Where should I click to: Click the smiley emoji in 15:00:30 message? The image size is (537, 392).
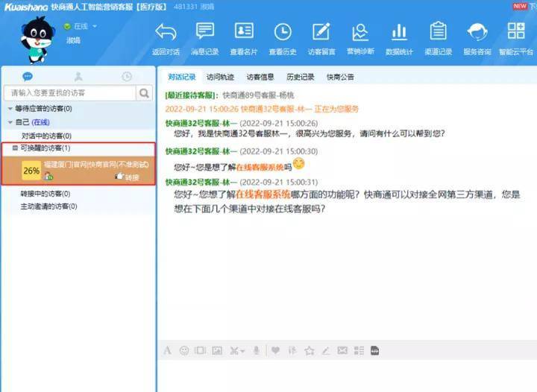[x=298, y=163]
